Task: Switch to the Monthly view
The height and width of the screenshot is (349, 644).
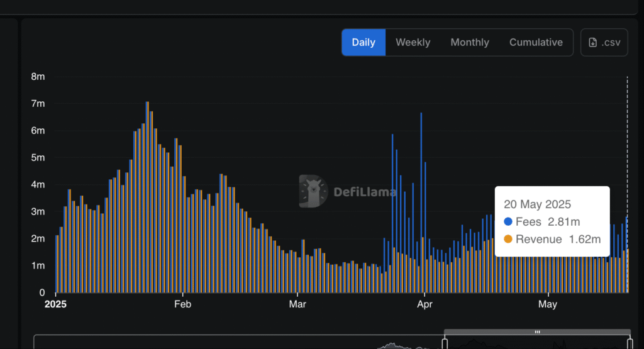Action: click(x=470, y=42)
